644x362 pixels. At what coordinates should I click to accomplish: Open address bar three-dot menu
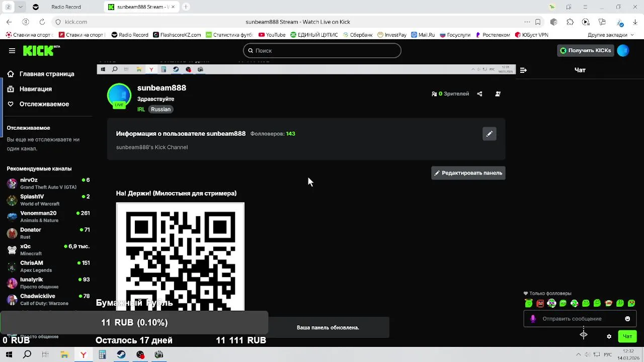(527, 22)
